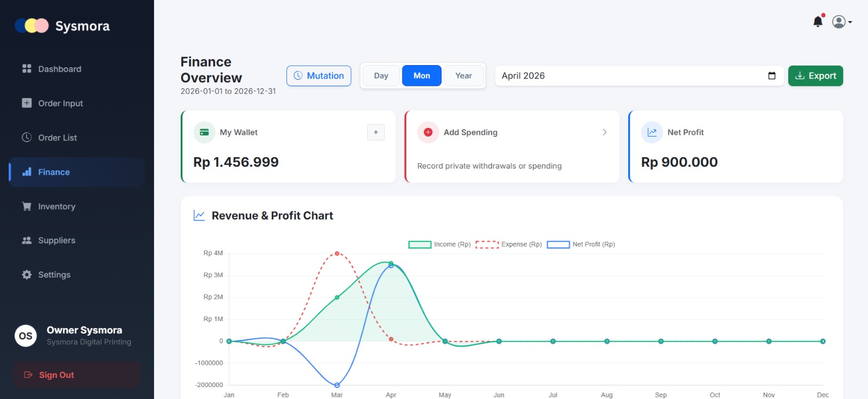Click the My Wallet card icon

point(205,132)
